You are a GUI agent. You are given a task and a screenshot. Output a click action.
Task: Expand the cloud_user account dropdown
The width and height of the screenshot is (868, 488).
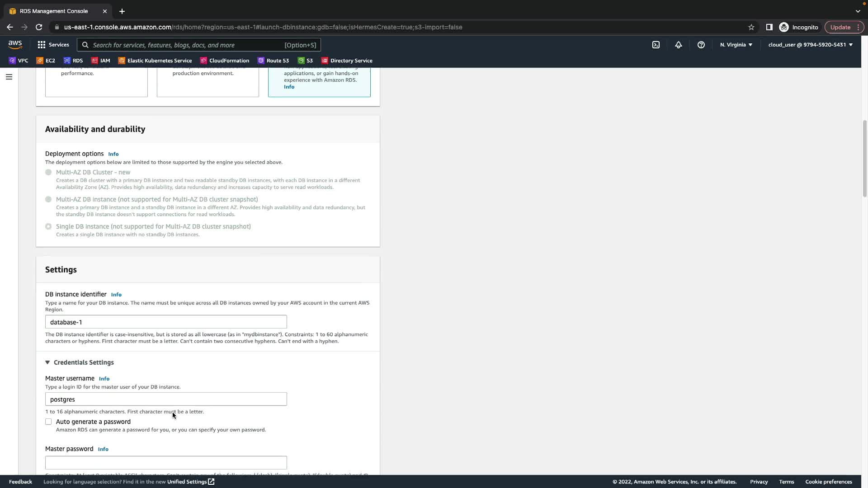click(810, 45)
